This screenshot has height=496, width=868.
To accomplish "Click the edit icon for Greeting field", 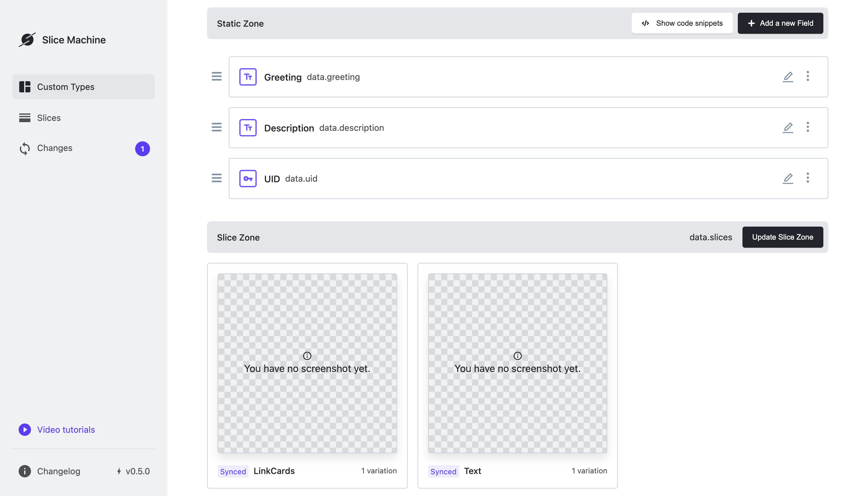I will point(787,76).
